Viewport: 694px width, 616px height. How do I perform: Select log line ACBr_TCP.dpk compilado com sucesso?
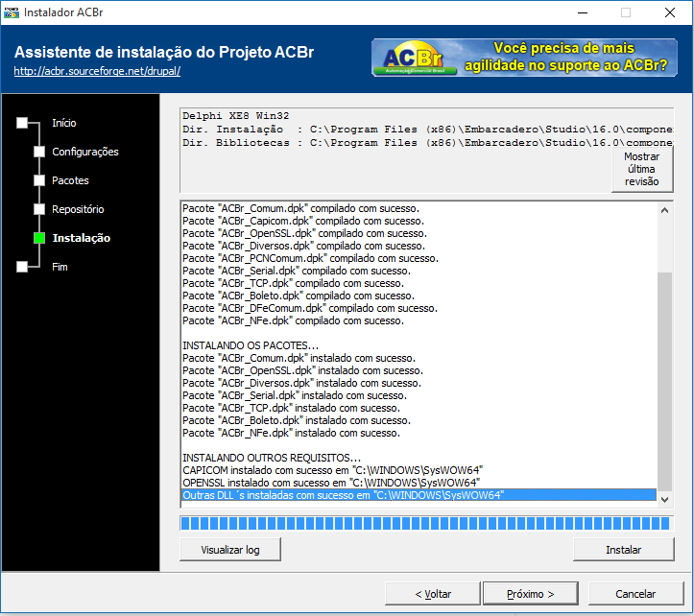pyautogui.click(x=294, y=283)
